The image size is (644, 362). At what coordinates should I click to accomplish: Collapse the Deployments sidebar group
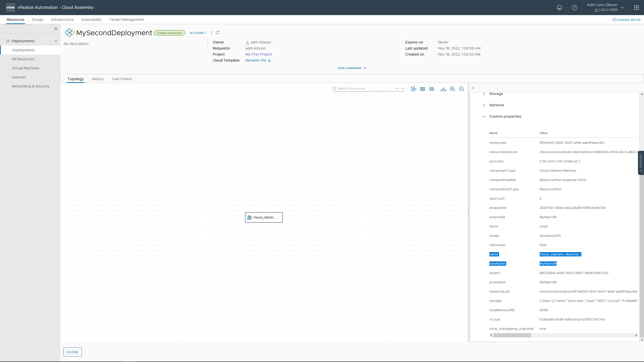click(x=56, y=41)
